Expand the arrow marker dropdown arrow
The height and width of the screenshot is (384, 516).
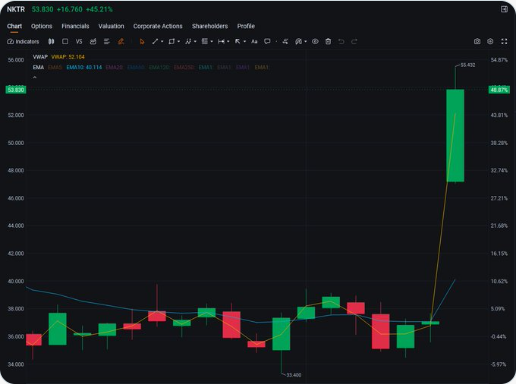(245, 42)
